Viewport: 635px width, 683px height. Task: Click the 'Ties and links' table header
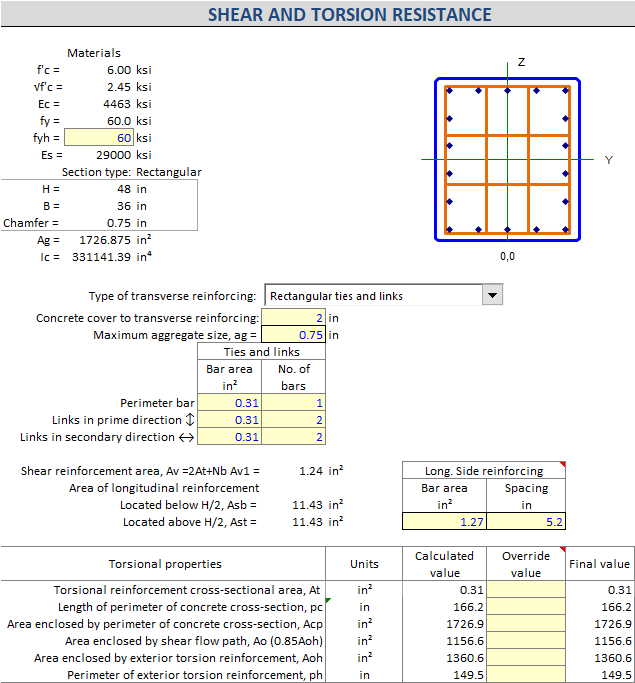point(261,352)
